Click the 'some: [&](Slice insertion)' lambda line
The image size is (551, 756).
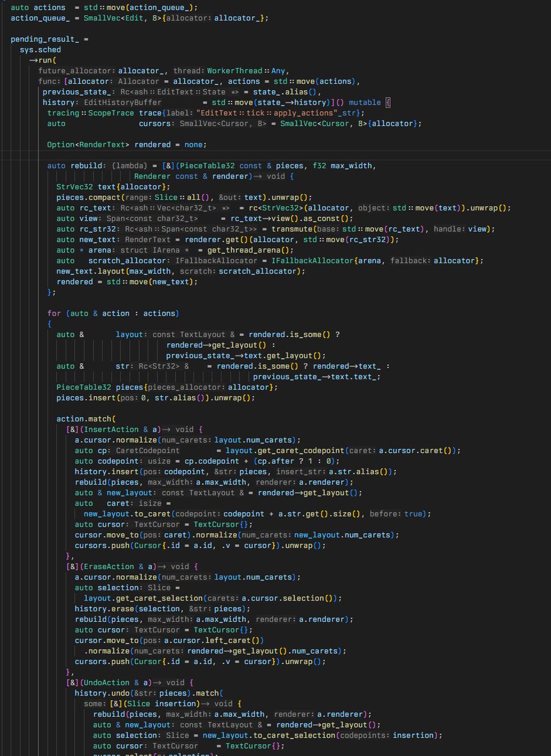point(161,704)
